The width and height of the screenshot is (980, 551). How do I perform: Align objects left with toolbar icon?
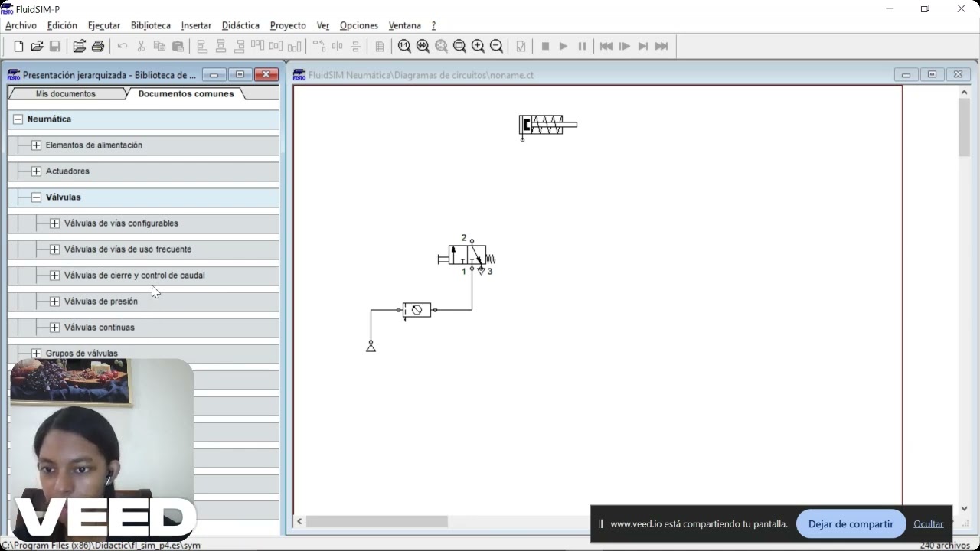(x=202, y=46)
